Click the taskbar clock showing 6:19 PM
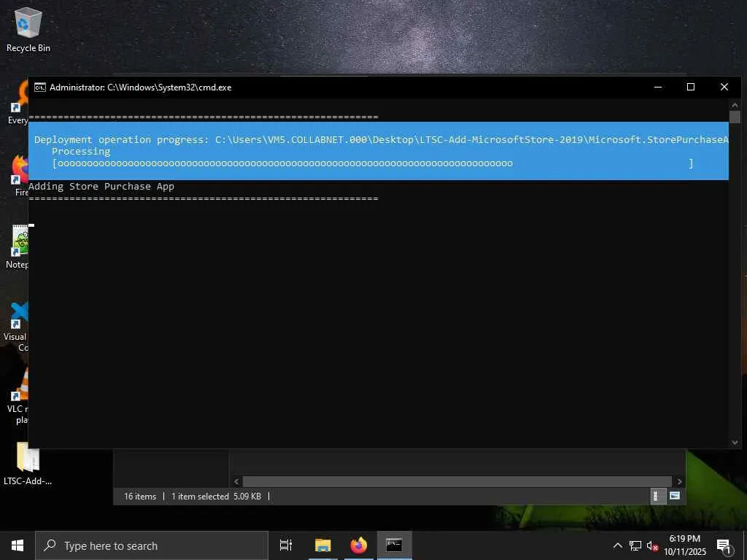This screenshot has width=747, height=560. [x=684, y=545]
